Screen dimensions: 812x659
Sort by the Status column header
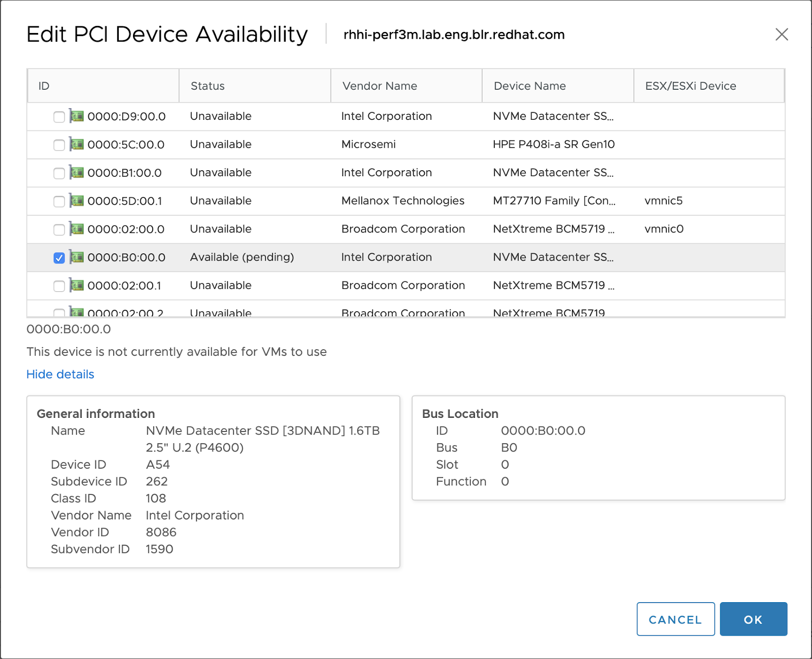(x=207, y=86)
